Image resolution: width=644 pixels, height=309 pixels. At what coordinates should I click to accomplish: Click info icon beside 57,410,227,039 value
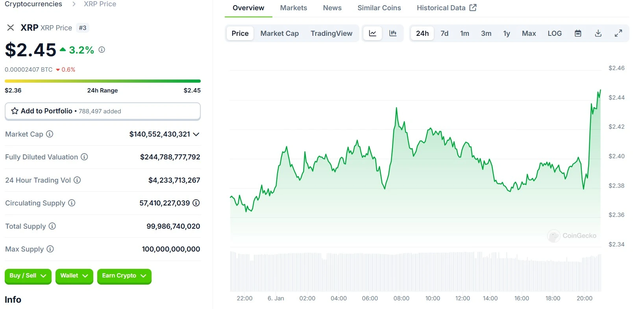(196, 203)
